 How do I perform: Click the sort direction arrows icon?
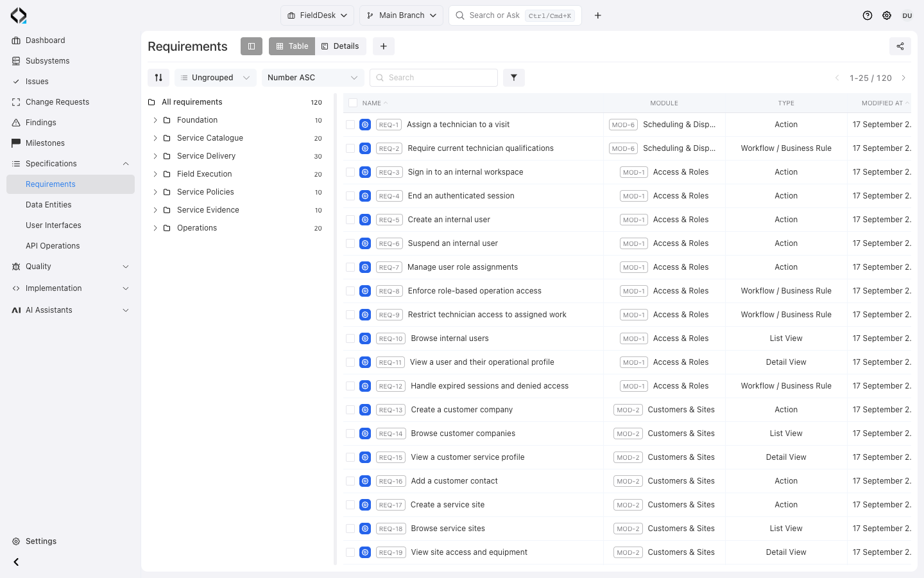pyautogui.click(x=158, y=78)
